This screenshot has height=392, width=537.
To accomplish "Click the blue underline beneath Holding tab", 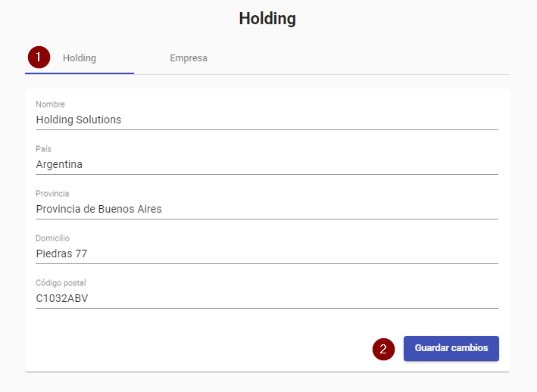I will click(x=80, y=73).
